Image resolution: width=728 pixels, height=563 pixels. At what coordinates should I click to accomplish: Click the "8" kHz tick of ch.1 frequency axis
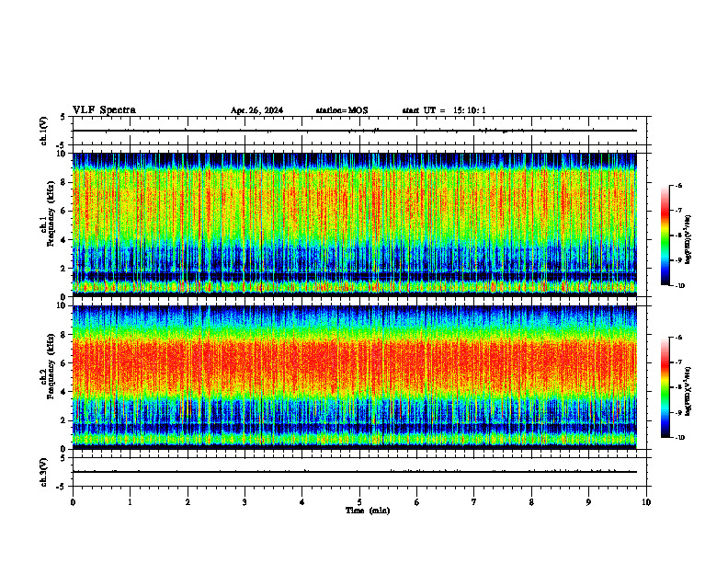click(64, 182)
